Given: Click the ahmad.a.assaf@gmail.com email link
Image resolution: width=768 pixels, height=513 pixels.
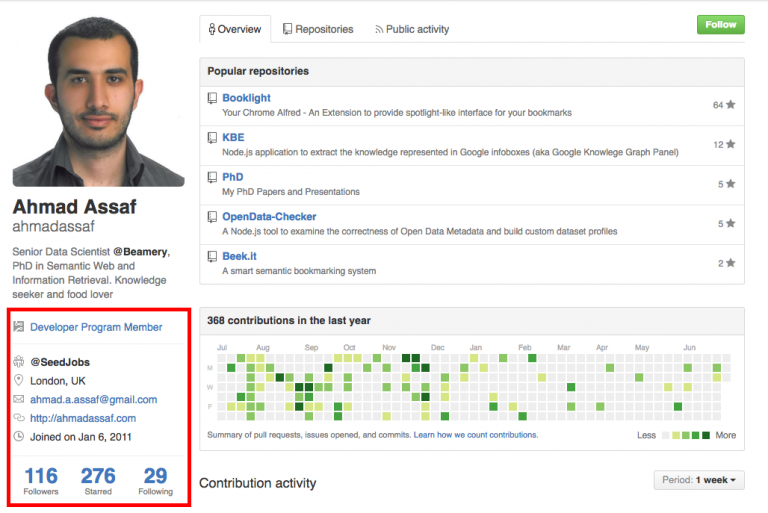Looking at the screenshot, I should pyautogui.click(x=94, y=400).
